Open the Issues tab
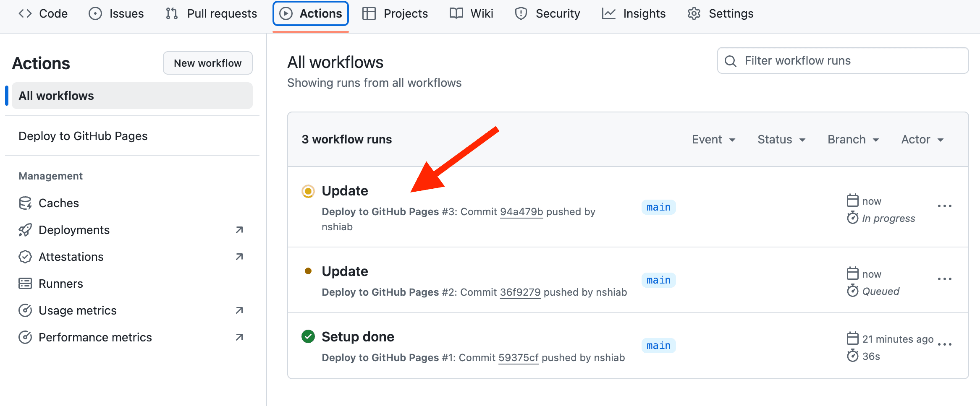This screenshot has height=406, width=980. pyautogui.click(x=116, y=13)
